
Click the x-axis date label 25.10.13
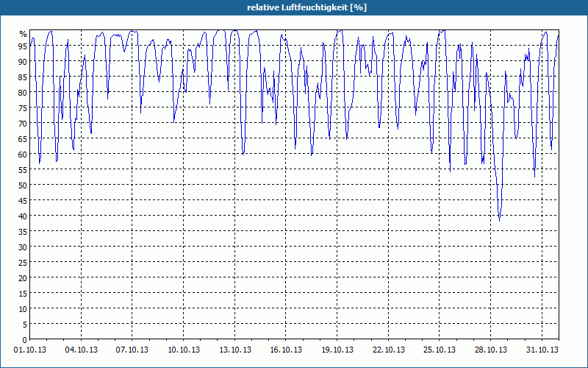[x=440, y=350]
